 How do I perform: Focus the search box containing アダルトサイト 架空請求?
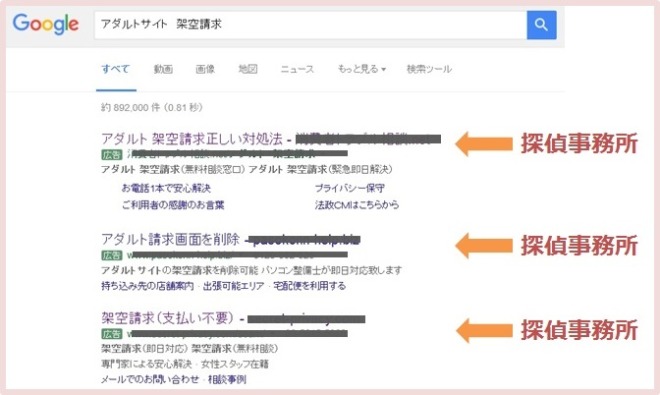pos(311,25)
